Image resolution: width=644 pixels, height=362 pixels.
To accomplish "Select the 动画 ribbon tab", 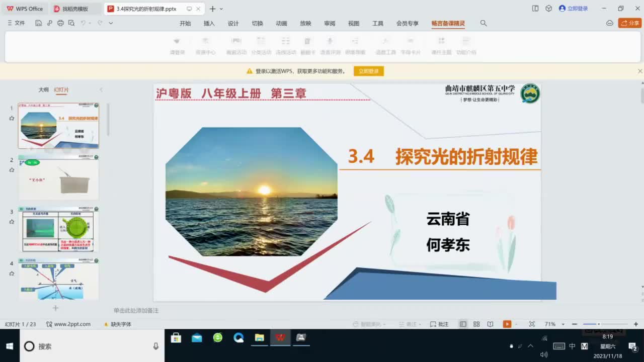I will 281,24.
